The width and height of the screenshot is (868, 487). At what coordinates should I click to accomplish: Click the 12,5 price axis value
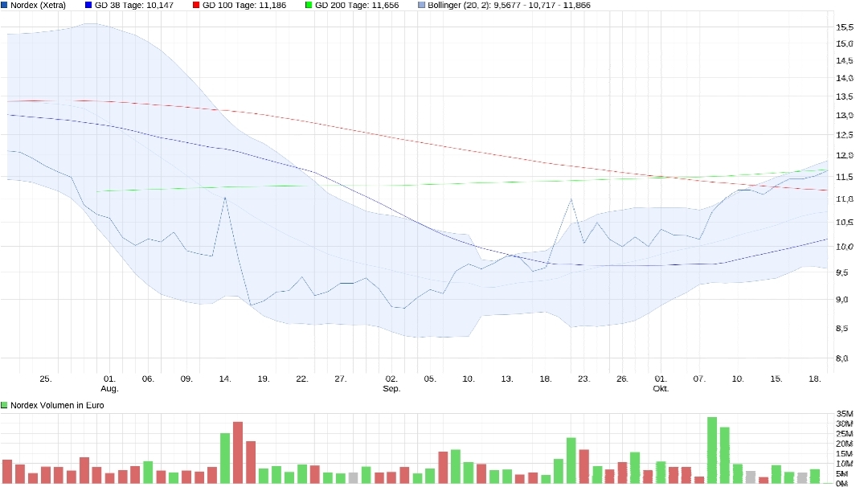click(x=844, y=134)
